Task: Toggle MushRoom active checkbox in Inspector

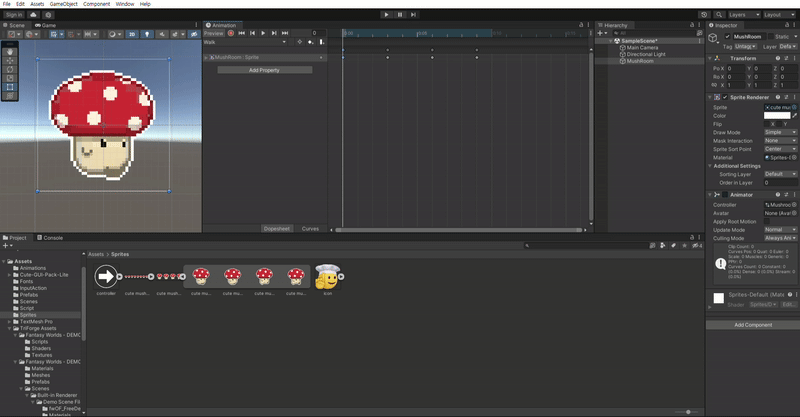Action: [x=728, y=37]
